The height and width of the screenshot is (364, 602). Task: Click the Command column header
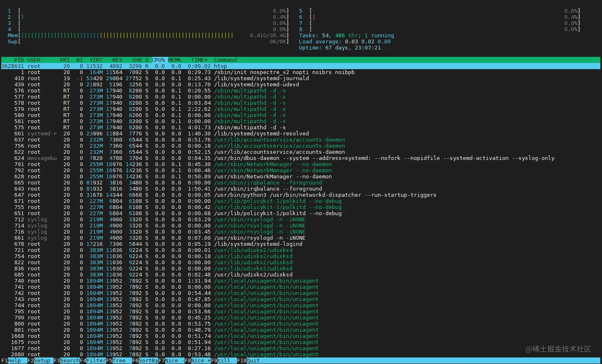(x=225, y=60)
